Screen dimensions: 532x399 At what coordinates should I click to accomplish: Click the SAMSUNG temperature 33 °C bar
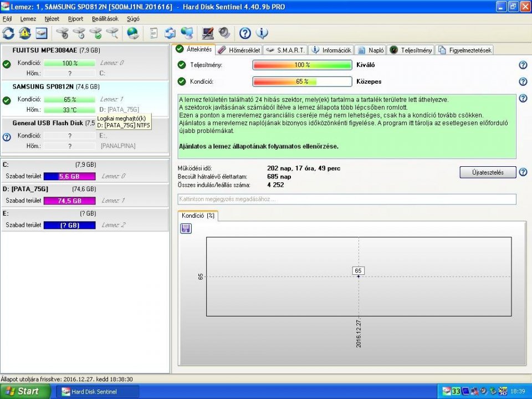click(x=70, y=110)
